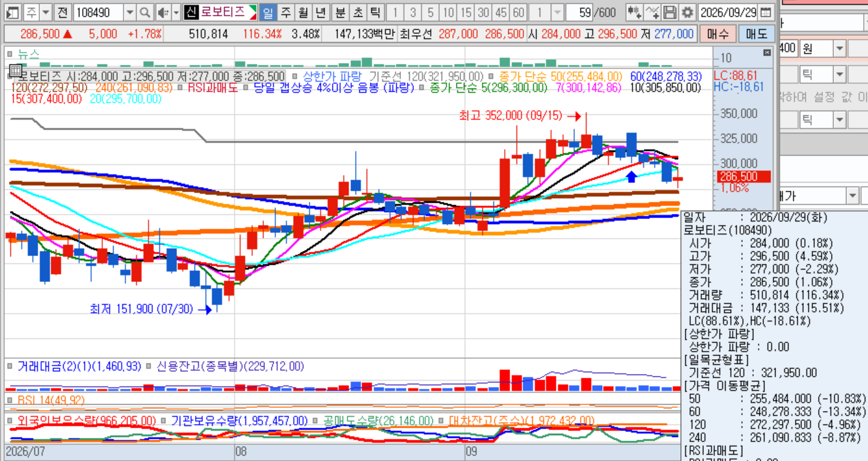Switch chart to weekly (주) period
Image resolution: width=868 pixels, height=461 pixels.
[x=286, y=12]
